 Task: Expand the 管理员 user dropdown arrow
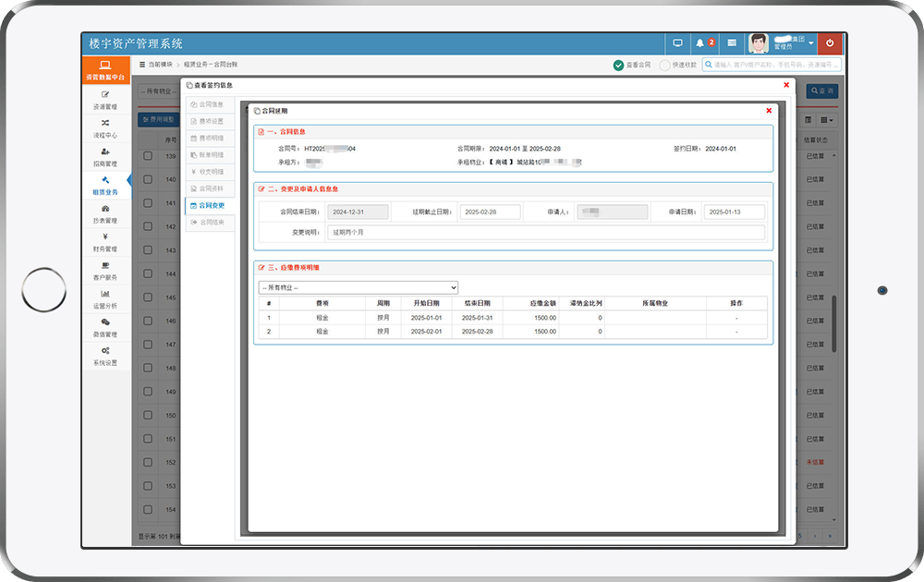811,43
